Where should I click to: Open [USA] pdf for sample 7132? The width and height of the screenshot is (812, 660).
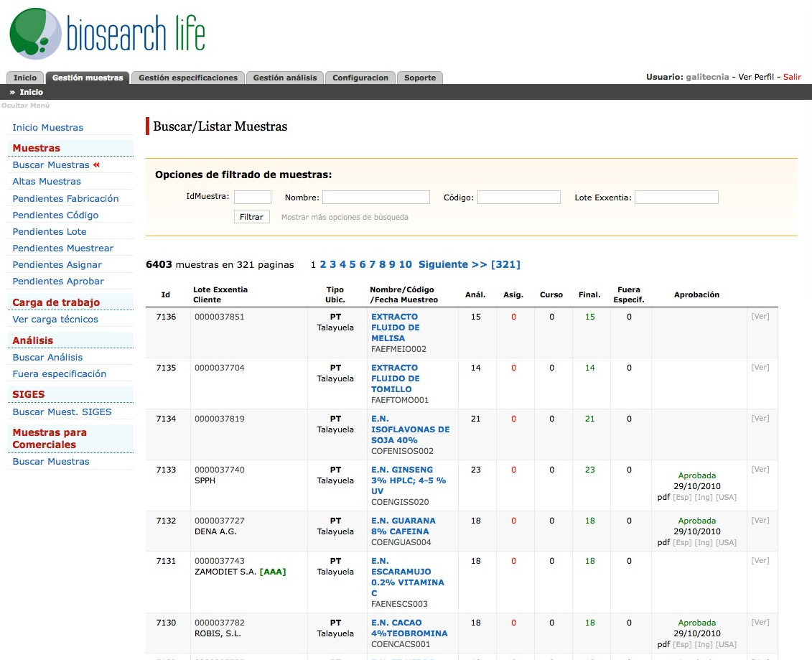click(x=726, y=542)
